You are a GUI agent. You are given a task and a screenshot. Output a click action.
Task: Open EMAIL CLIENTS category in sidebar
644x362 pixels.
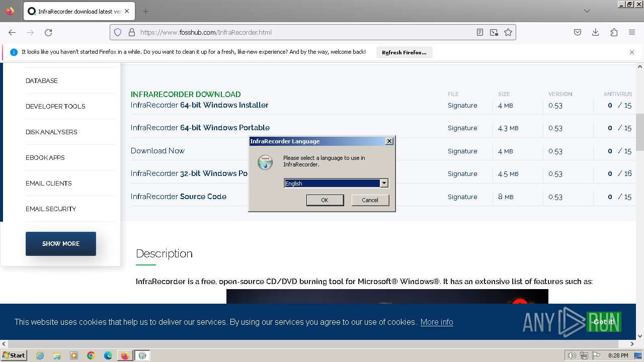pos(49,184)
